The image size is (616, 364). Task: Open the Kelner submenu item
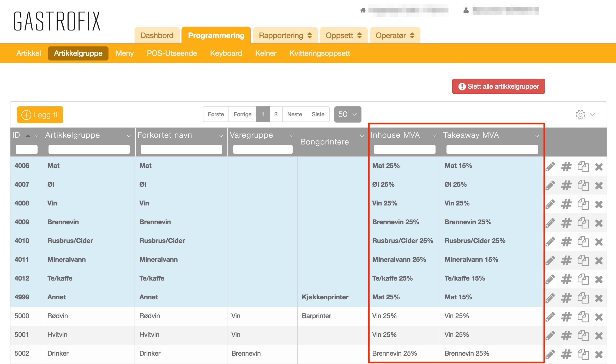click(266, 53)
